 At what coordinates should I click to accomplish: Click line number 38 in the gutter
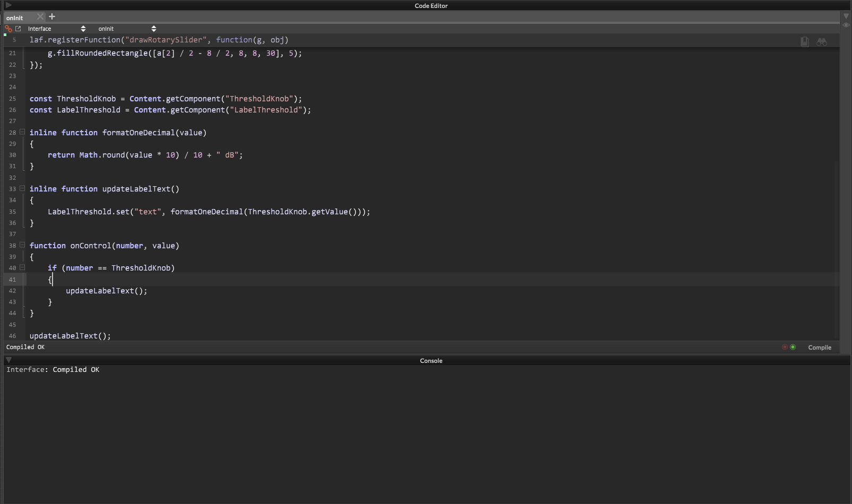[13, 246]
